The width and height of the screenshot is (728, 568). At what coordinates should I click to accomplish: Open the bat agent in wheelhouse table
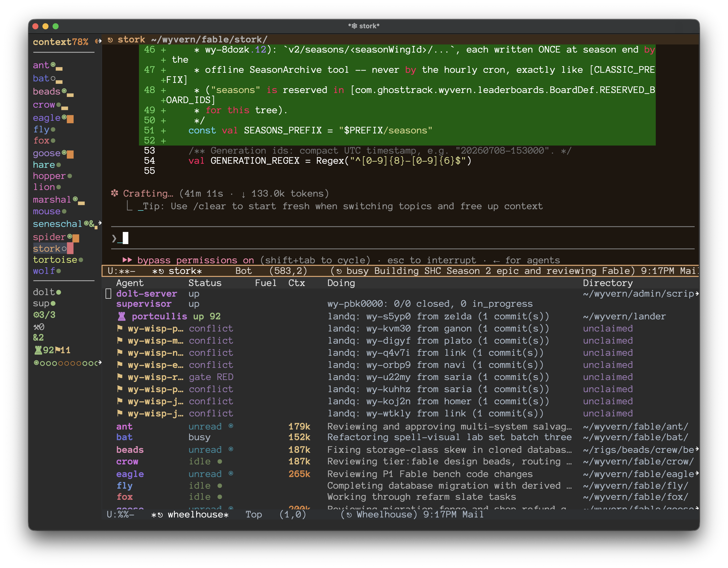pos(124,437)
